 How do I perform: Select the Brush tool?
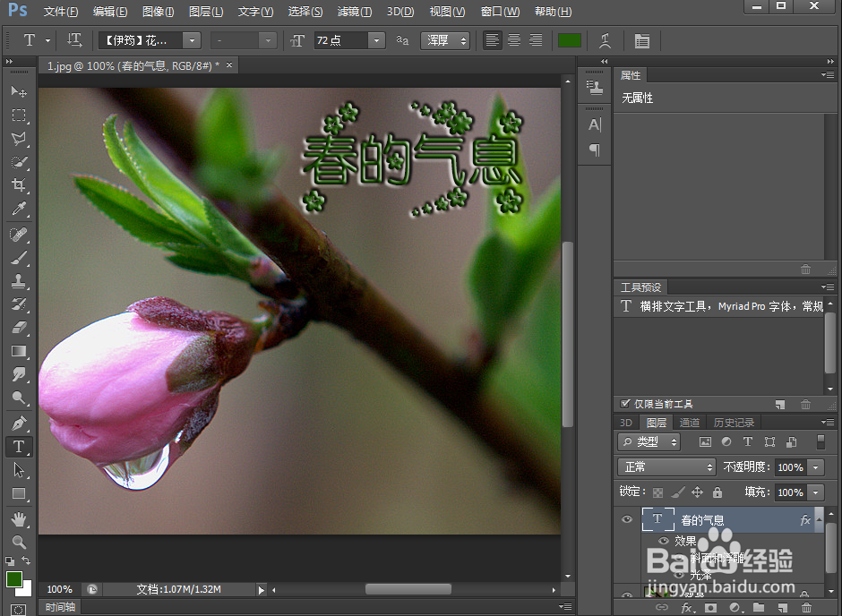(x=19, y=258)
